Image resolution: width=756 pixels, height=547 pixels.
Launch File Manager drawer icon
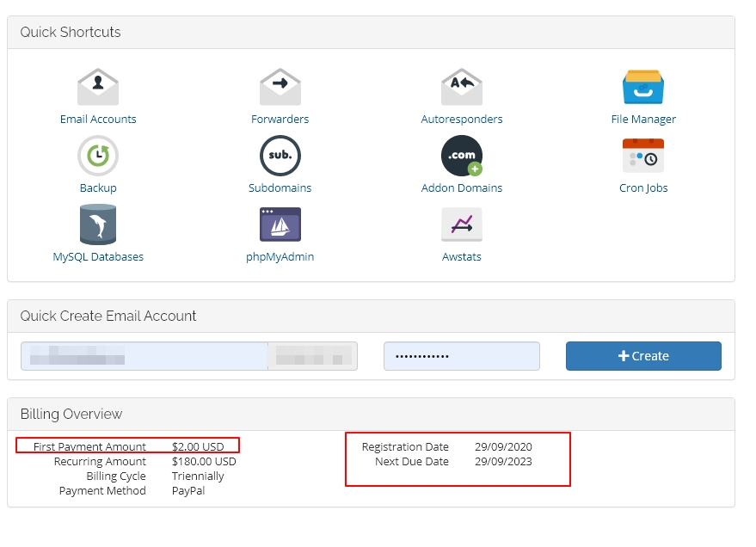[643, 88]
